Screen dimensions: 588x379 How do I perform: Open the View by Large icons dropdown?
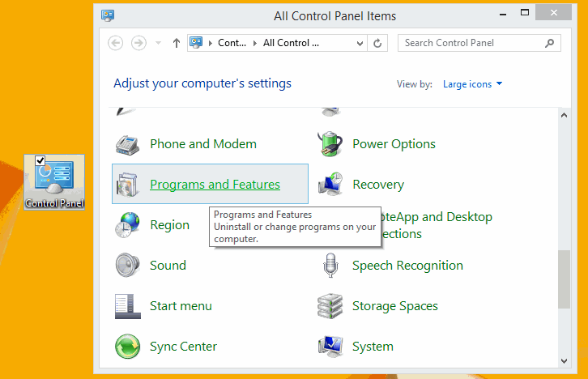click(472, 84)
